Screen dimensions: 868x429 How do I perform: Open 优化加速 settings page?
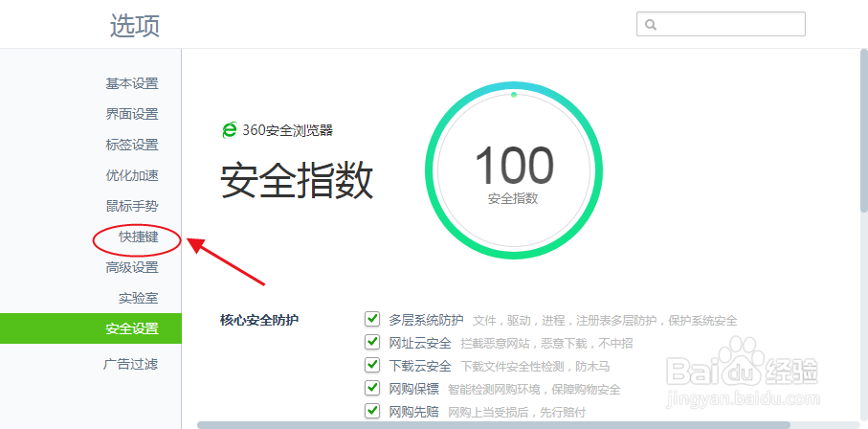click(132, 175)
